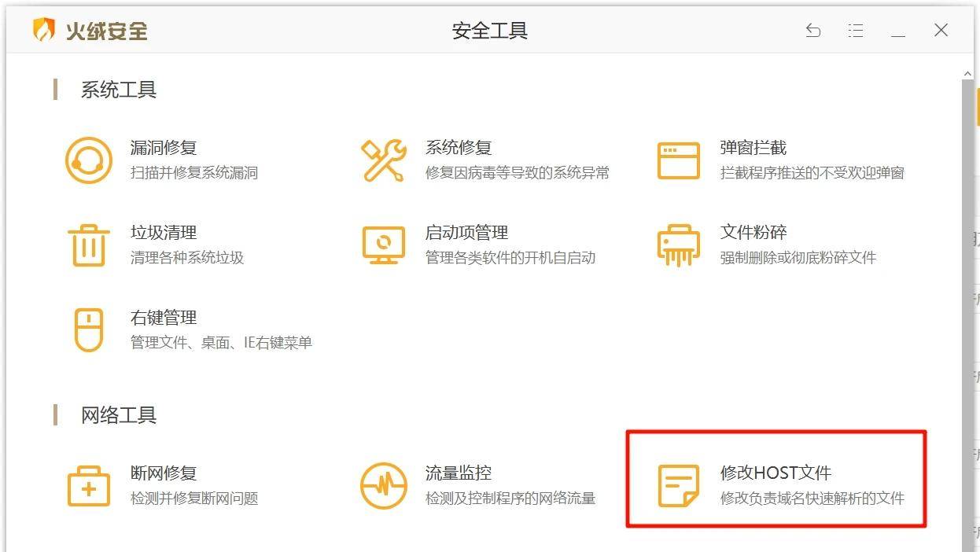This screenshot has height=552, width=980.
Task: Select the 右键管理 mouse icon
Action: coord(88,330)
